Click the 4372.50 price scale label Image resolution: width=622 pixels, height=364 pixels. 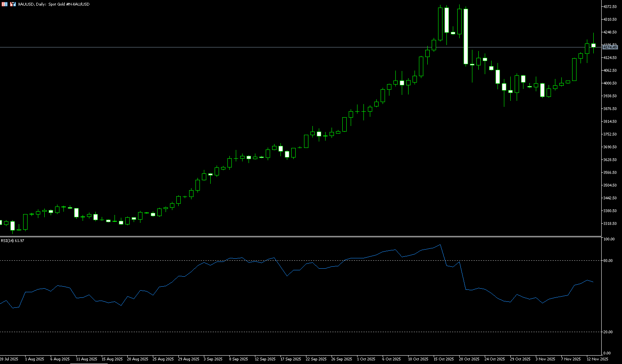tap(610, 7)
